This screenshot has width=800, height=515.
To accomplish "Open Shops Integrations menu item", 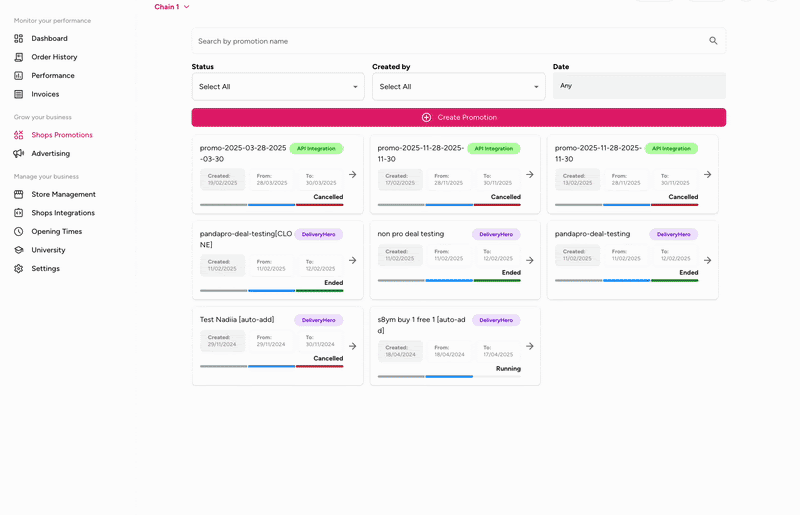I will pos(63,213).
